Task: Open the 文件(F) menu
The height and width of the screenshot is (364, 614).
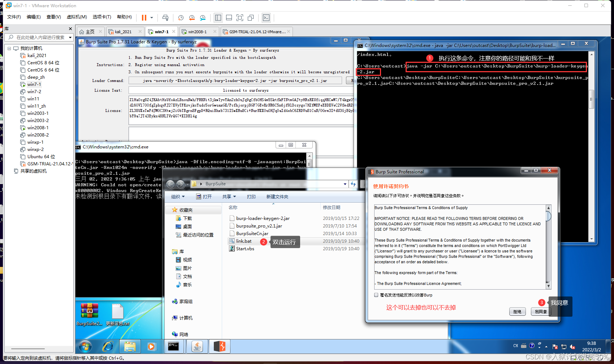Action: [14, 17]
